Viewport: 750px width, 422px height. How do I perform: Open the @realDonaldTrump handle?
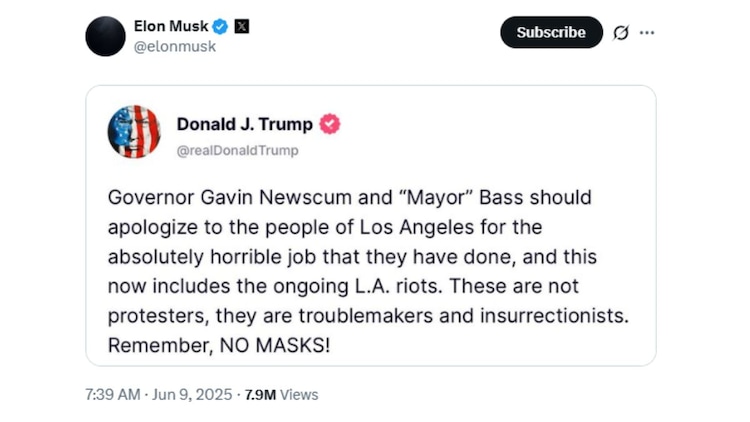[x=237, y=150]
